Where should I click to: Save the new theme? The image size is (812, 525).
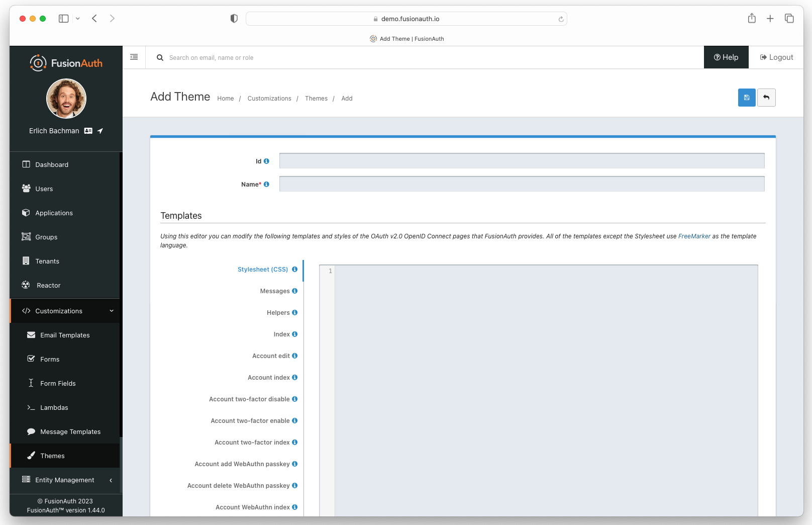746,98
